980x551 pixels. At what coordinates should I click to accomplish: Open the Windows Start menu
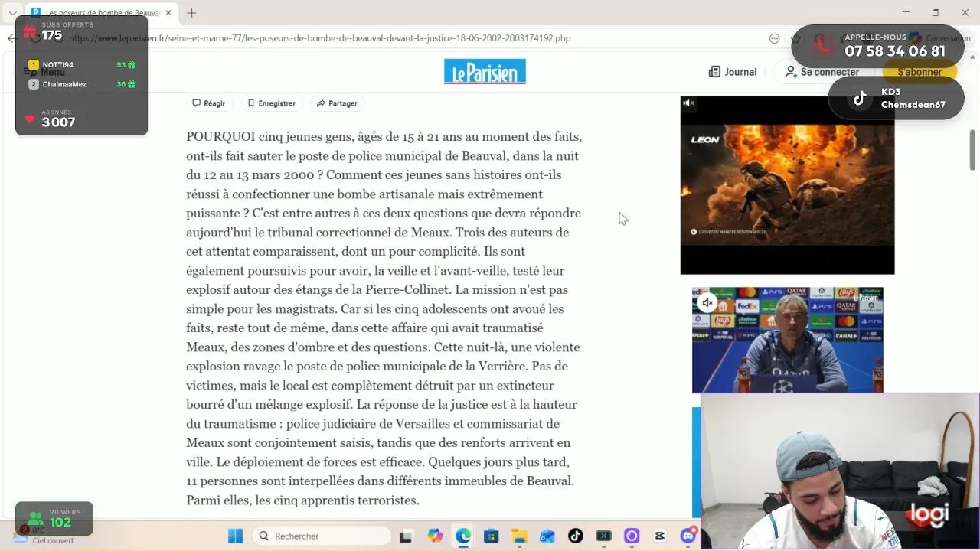click(x=235, y=536)
